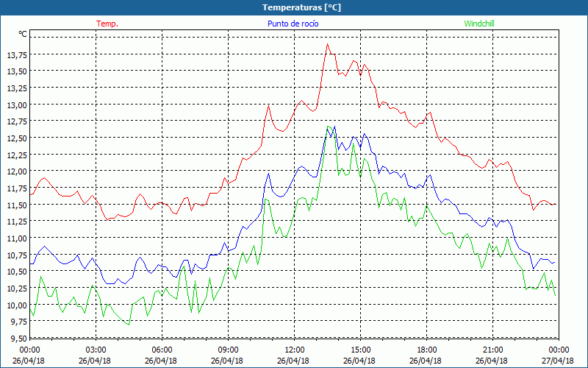This screenshot has height=368, width=588.
Task: Click the 9,75 y-axis value
Action: pyautogui.click(x=19, y=322)
